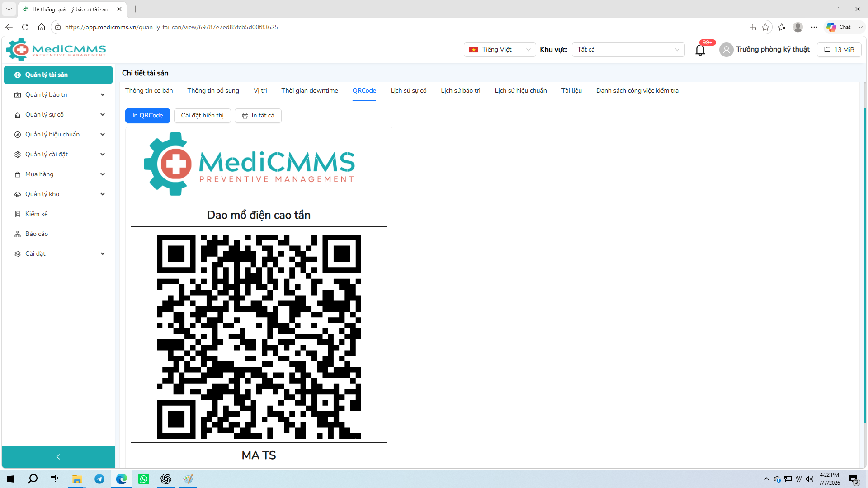Open a new browser tab
Screen dimensions: 868x488
coord(136,9)
